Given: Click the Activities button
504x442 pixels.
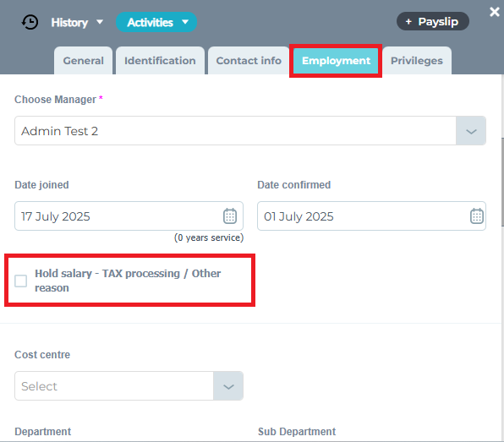Looking at the screenshot, I should point(156,22).
